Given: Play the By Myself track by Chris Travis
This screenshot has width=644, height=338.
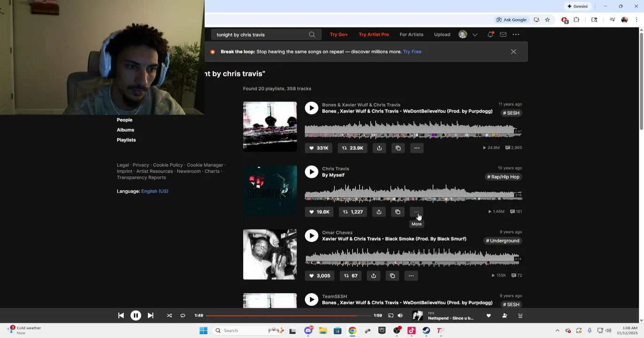Looking at the screenshot, I should (x=311, y=172).
